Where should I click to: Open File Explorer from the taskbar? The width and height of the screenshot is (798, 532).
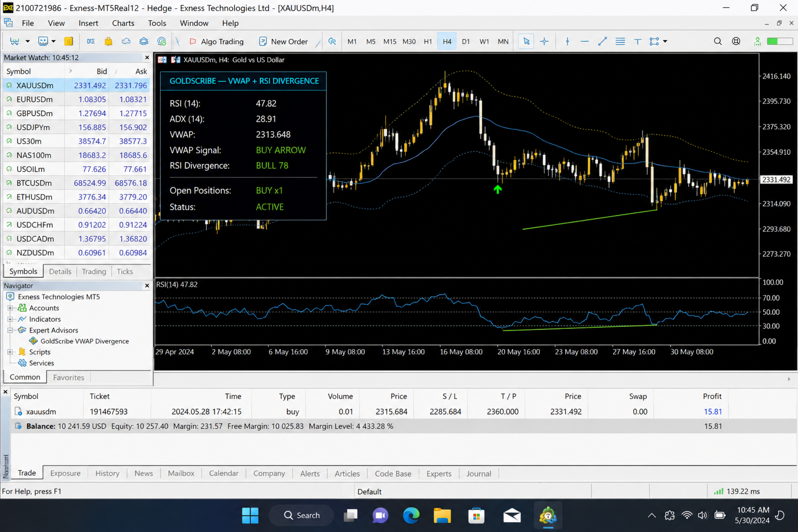tap(443, 515)
